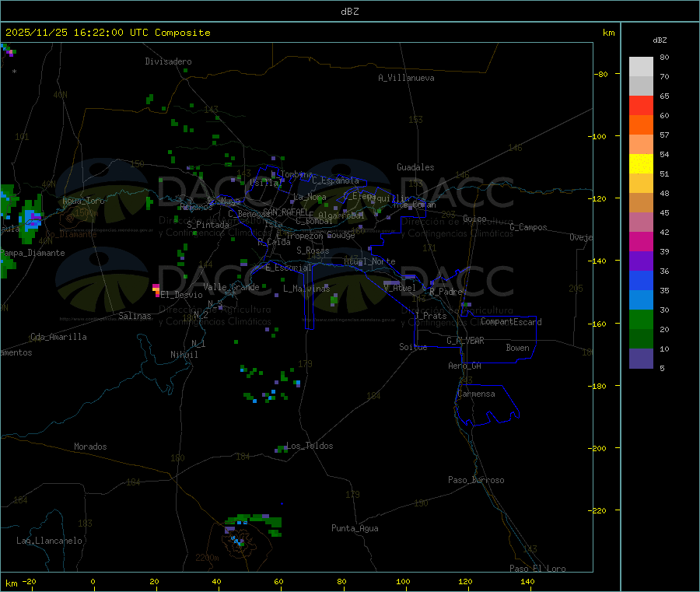Click the A_Villanueva location label
Image resolution: width=700 pixels, height=592 pixels.
406,78
